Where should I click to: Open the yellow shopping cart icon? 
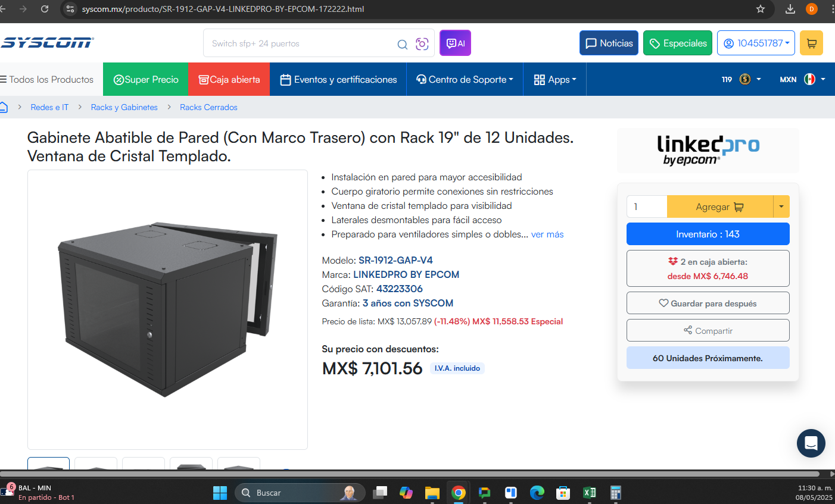[x=811, y=43]
